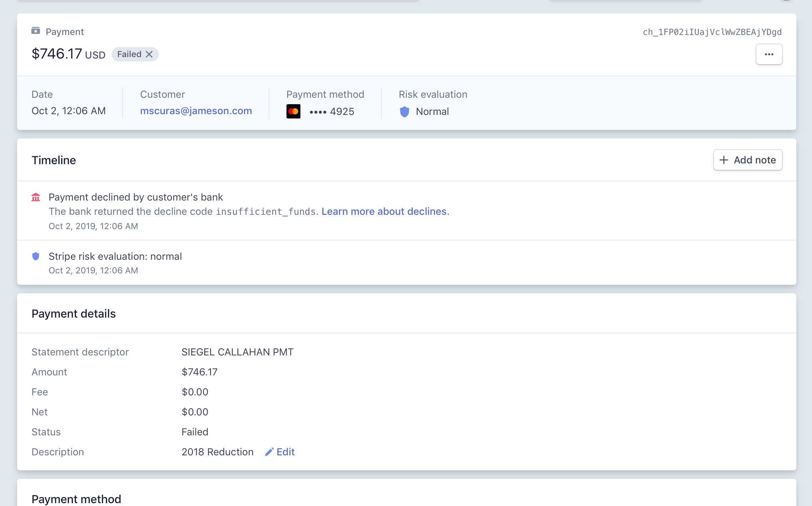Open Learn more about declines link

(x=385, y=212)
